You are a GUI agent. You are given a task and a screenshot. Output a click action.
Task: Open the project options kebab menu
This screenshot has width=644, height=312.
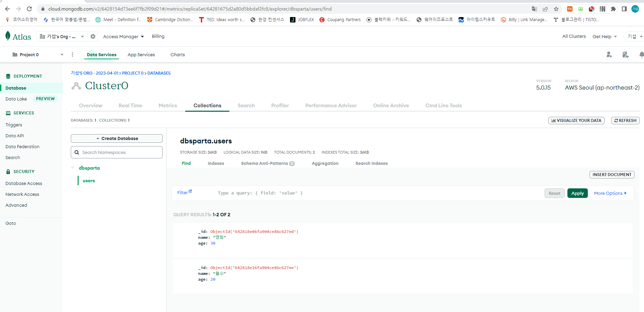(x=72, y=54)
